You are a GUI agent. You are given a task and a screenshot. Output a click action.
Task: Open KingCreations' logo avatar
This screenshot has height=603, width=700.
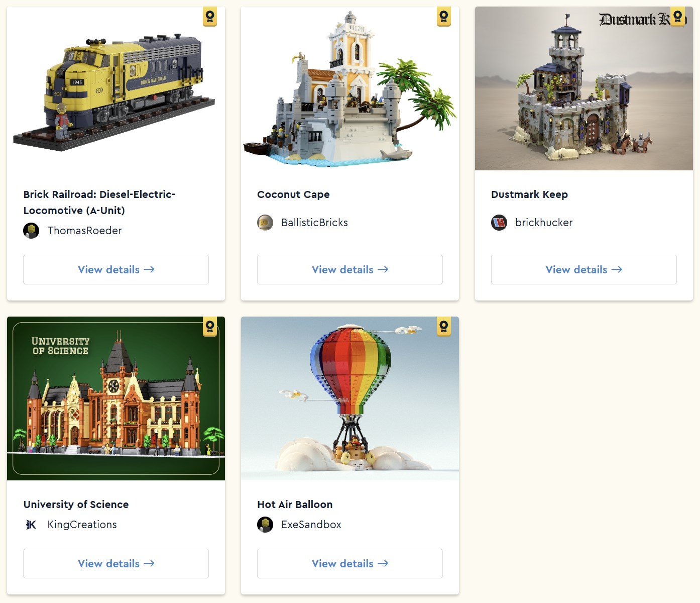[31, 525]
